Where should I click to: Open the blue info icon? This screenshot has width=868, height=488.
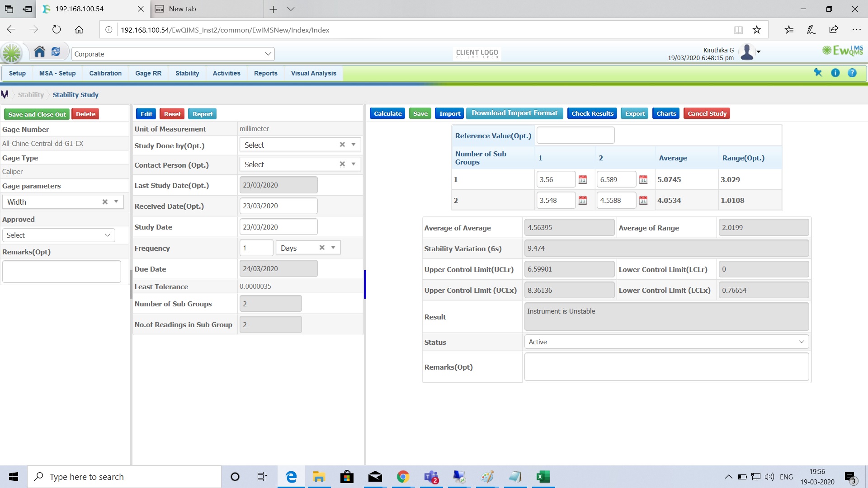[835, 73]
